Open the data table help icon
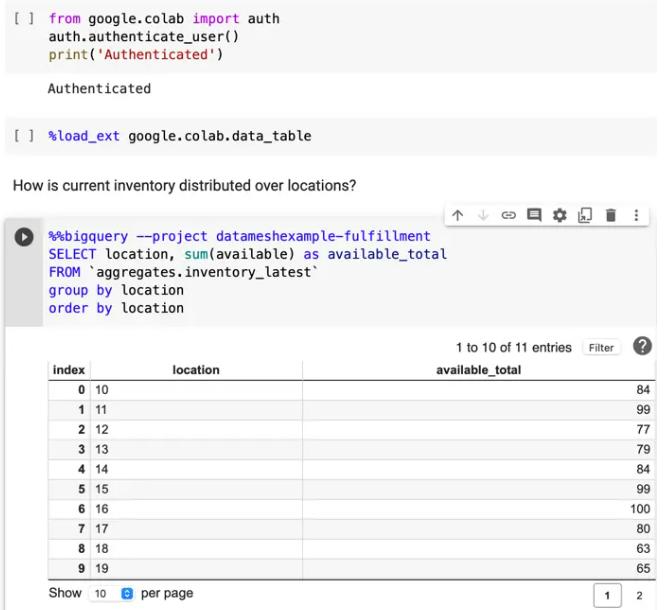666x610 pixels. click(643, 346)
